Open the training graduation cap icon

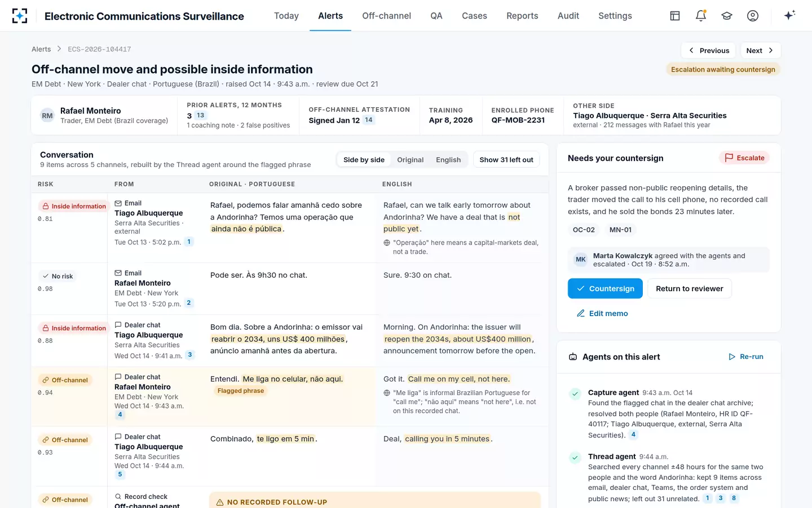(x=727, y=16)
